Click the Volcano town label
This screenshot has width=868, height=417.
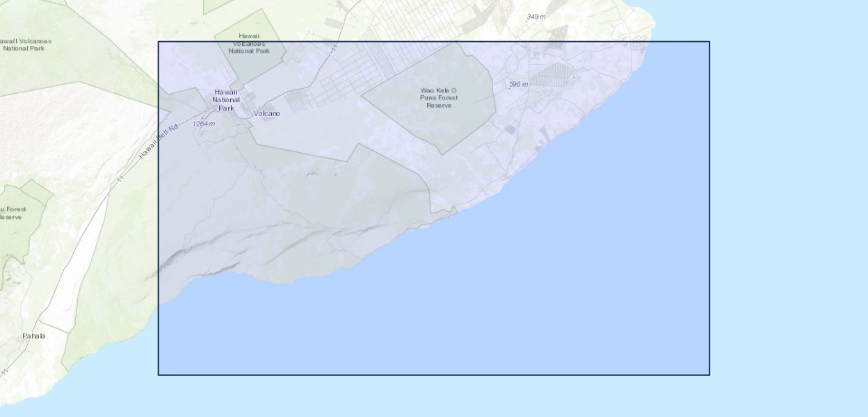[267, 113]
